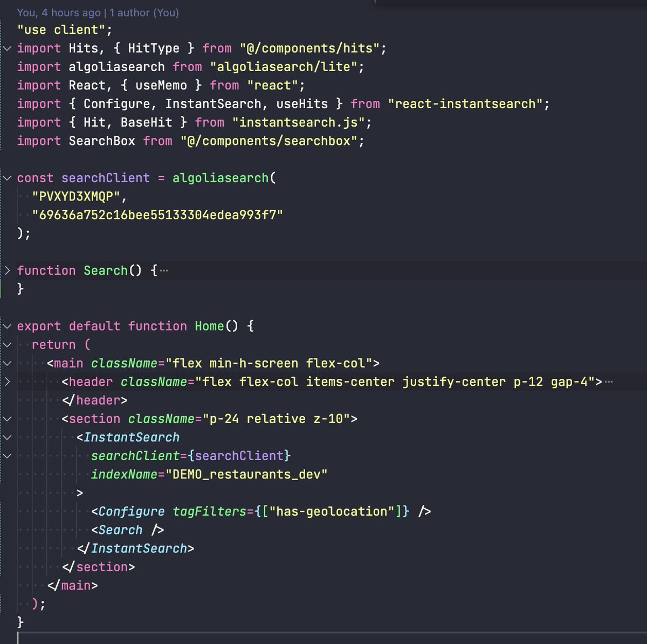The image size is (647, 644).
Task: Click the </InstantSearch> closing tag
Action: (x=135, y=549)
